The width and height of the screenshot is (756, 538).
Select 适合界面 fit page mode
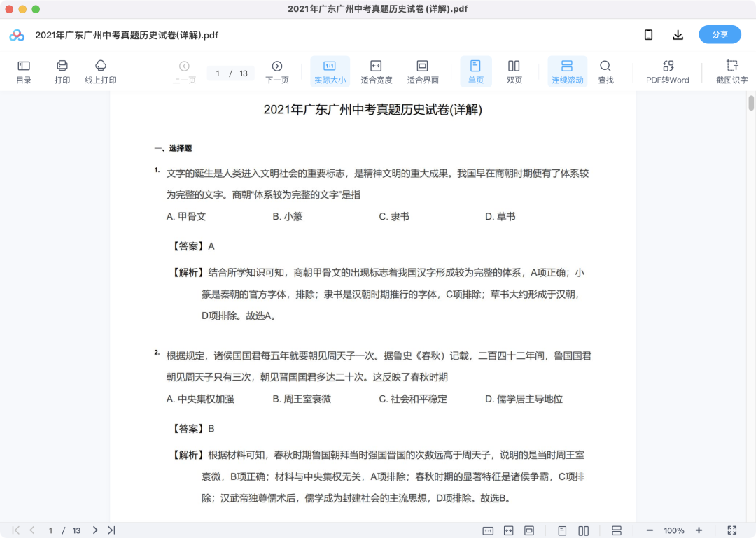pos(423,72)
